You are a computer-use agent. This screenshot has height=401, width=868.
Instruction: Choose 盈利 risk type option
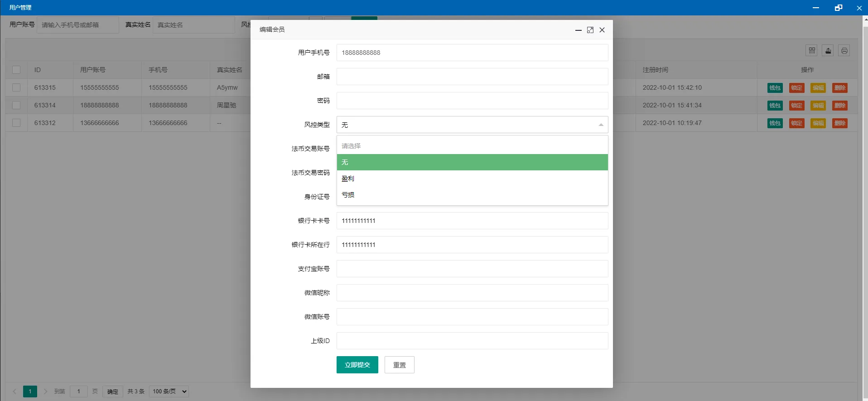click(472, 179)
